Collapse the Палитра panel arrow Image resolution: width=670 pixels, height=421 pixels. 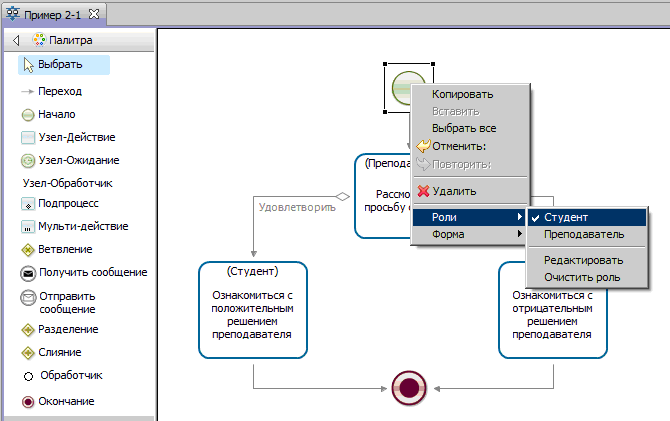pyautogui.click(x=16, y=41)
